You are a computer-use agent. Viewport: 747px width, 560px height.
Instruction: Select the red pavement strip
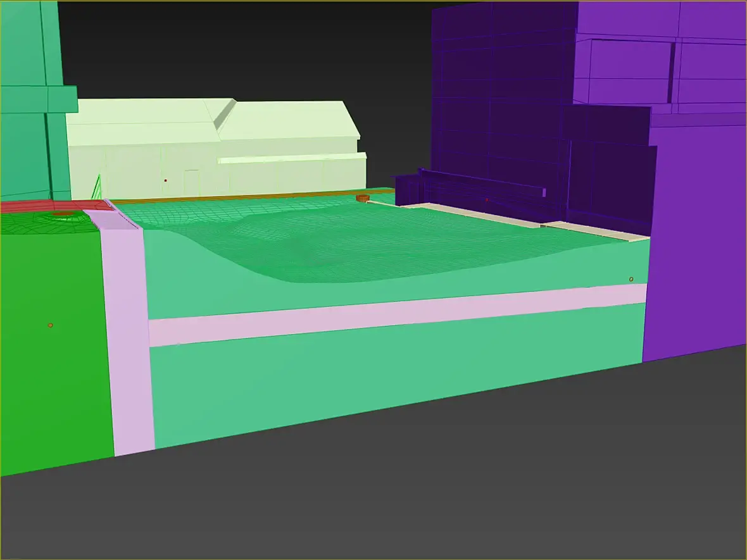point(55,206)
